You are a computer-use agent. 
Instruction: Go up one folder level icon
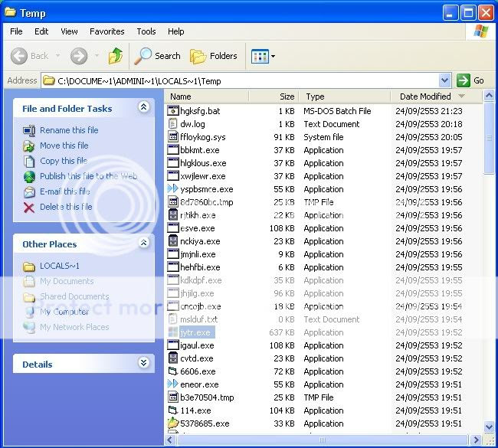click(x=116, y=56)
